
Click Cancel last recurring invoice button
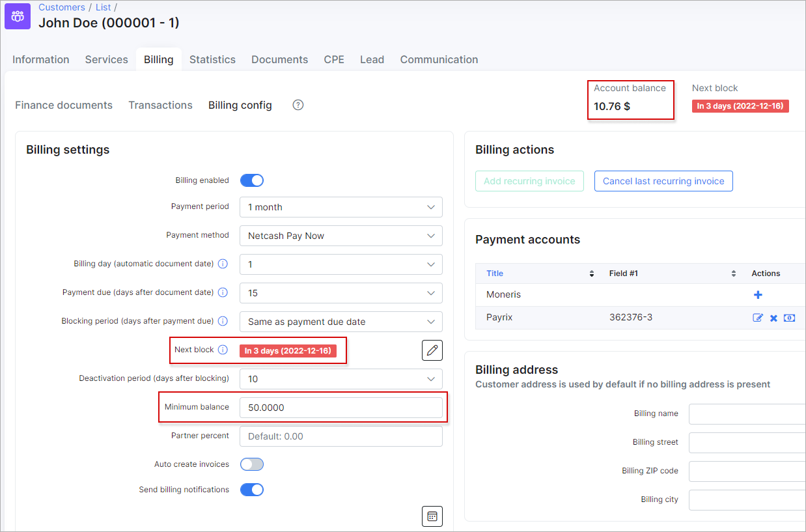click(x=663, y=181)
